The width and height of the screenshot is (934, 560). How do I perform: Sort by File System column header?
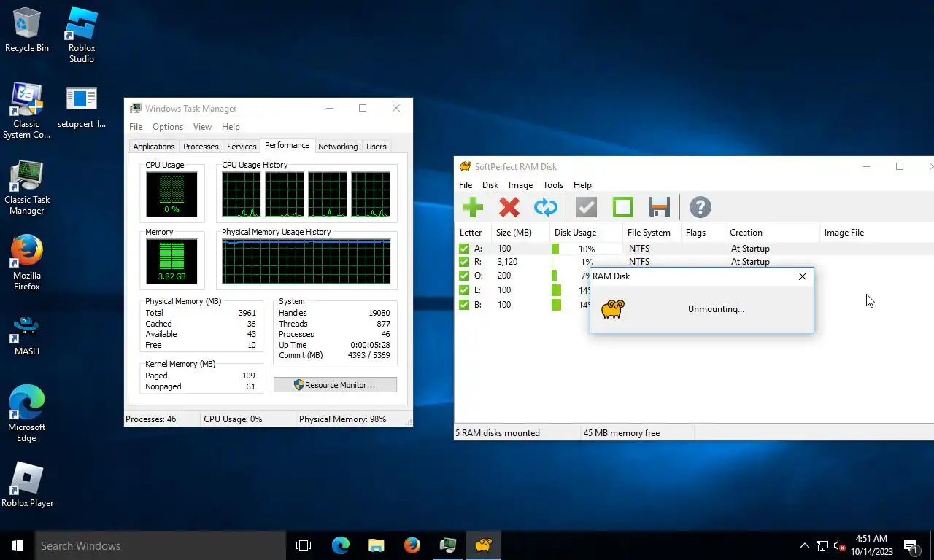click(x=652, y=233)
